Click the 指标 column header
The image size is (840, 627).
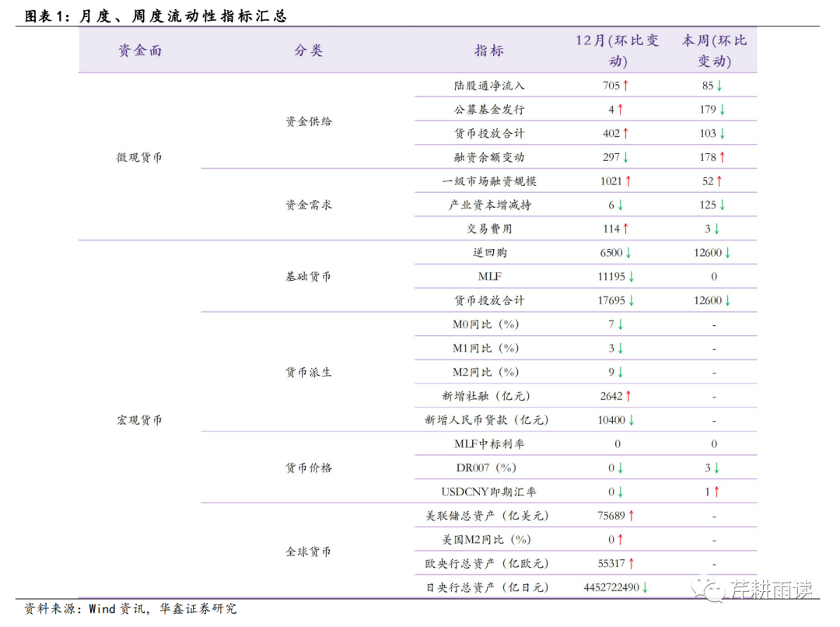pos(489,51)
